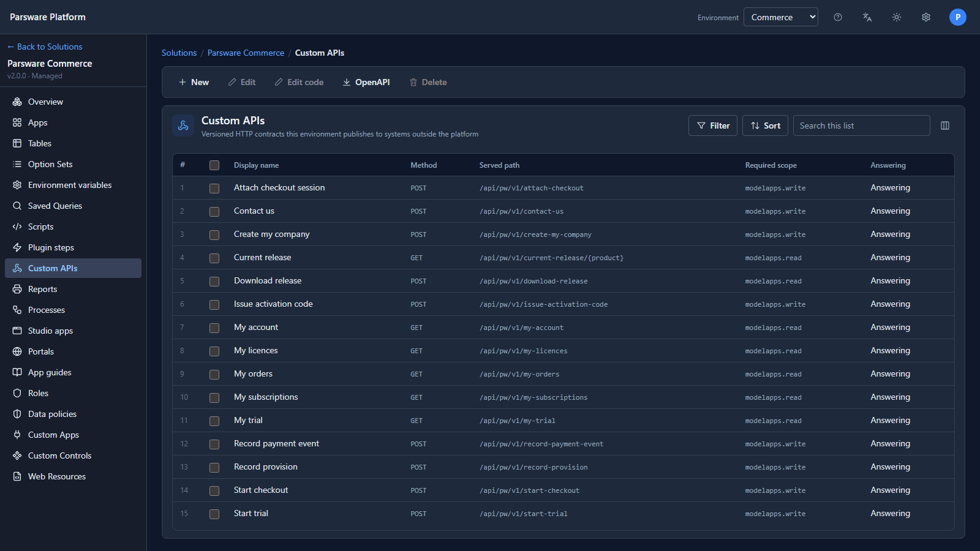Screen dimensions: 980x551
Task: Select Option Sets in the sidebar
Action: (73, 164)
